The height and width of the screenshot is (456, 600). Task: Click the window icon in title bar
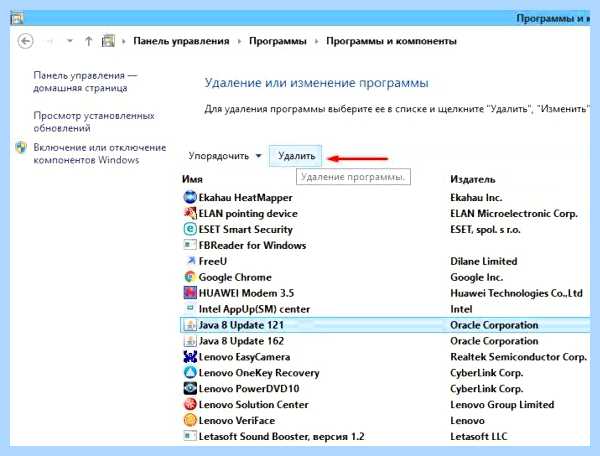click(17, 18)
